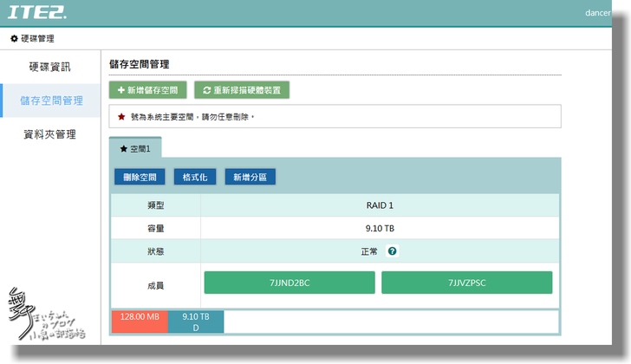Viewport: 631px width, 364px height.
Task: Select the 空間1 tab
Action: click(x=135, y=149)
